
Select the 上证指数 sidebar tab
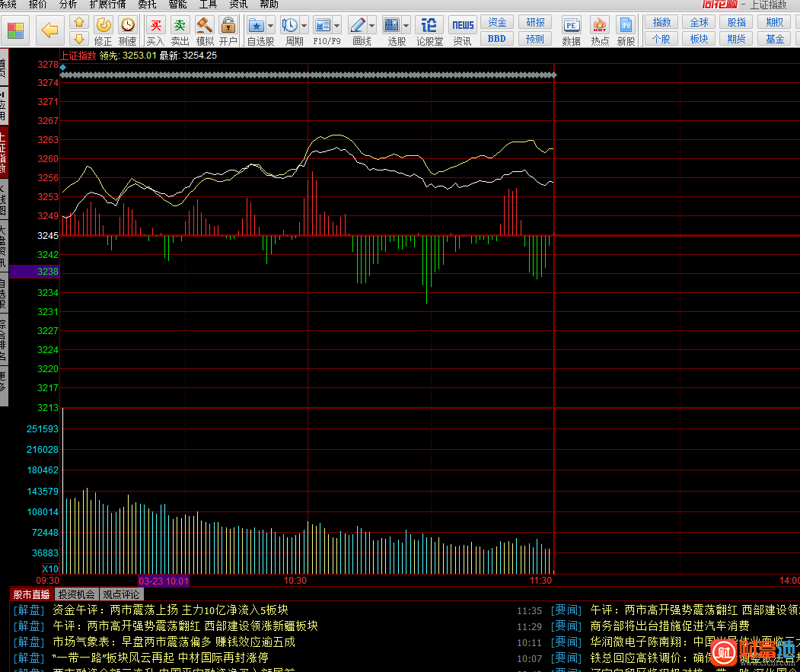tap(4, 152)
